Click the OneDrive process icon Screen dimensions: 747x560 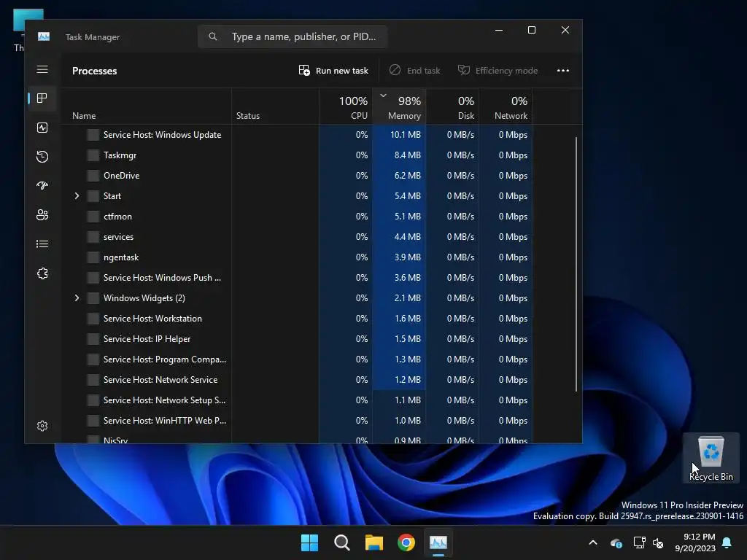[93, 176]
